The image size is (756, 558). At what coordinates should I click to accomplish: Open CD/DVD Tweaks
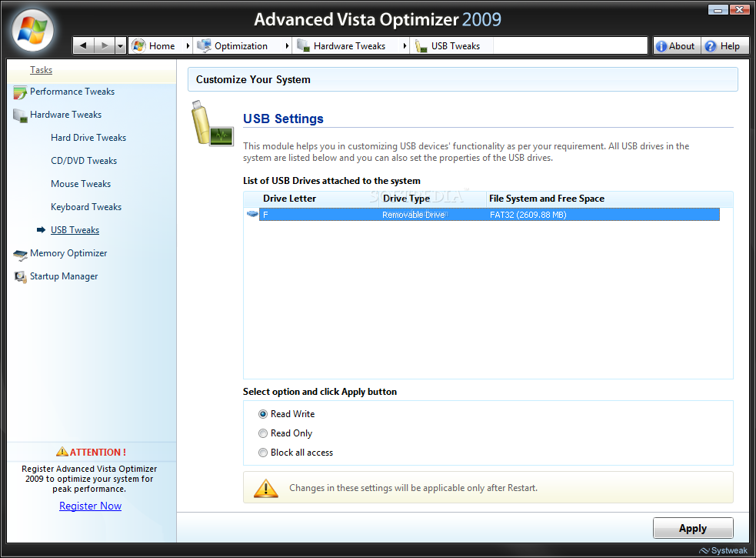point(84,161)
